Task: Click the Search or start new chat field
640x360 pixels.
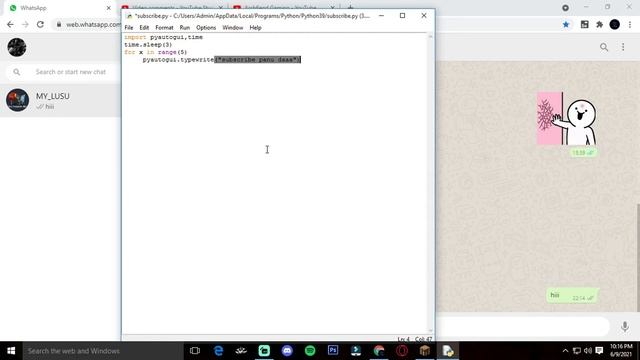Action: (62, 72)
